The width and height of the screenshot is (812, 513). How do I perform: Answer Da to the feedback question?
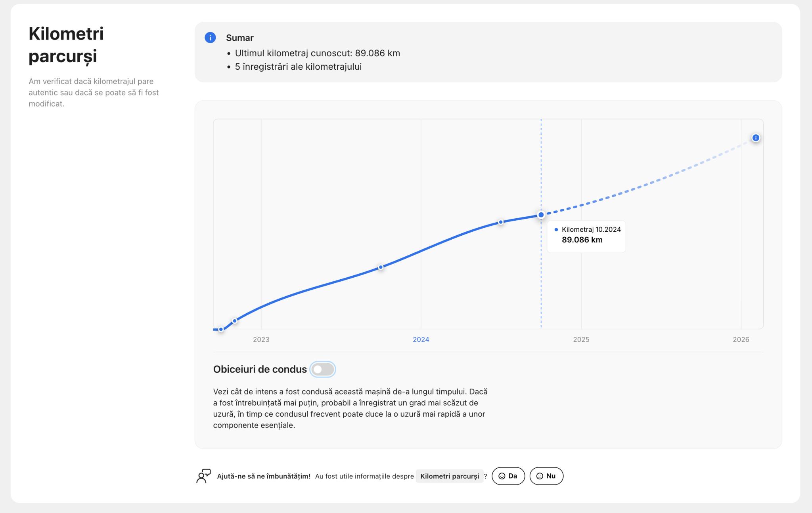[508, 476]
